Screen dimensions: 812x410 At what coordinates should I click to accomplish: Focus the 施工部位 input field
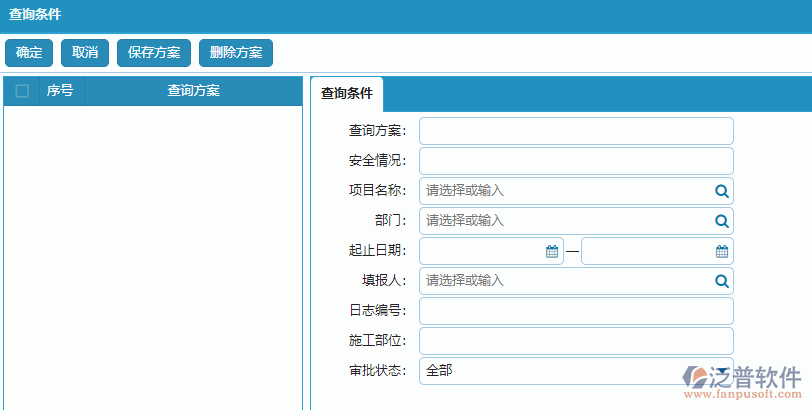pyautogui.click(x=576, y=341)
